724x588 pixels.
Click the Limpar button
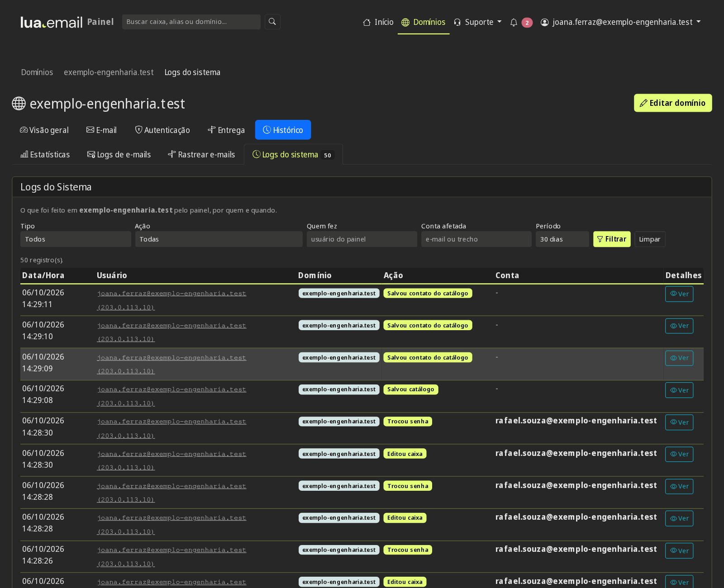click(650, 239)
